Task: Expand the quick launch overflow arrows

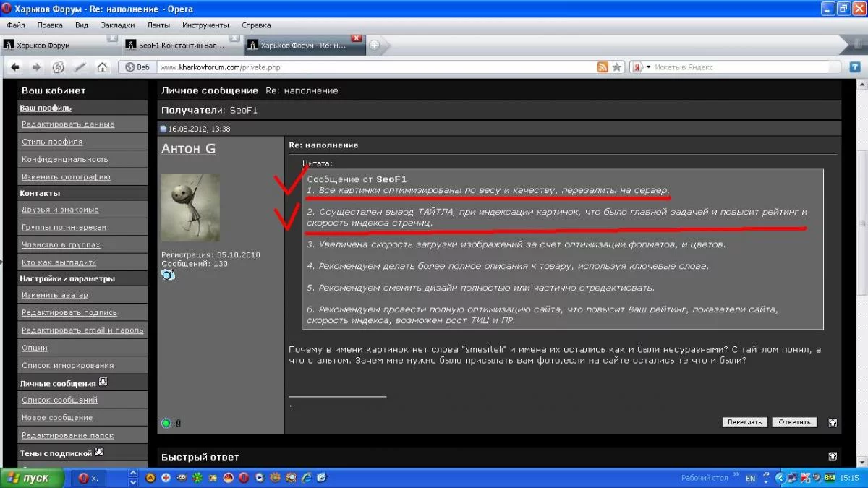Action: 133,478
